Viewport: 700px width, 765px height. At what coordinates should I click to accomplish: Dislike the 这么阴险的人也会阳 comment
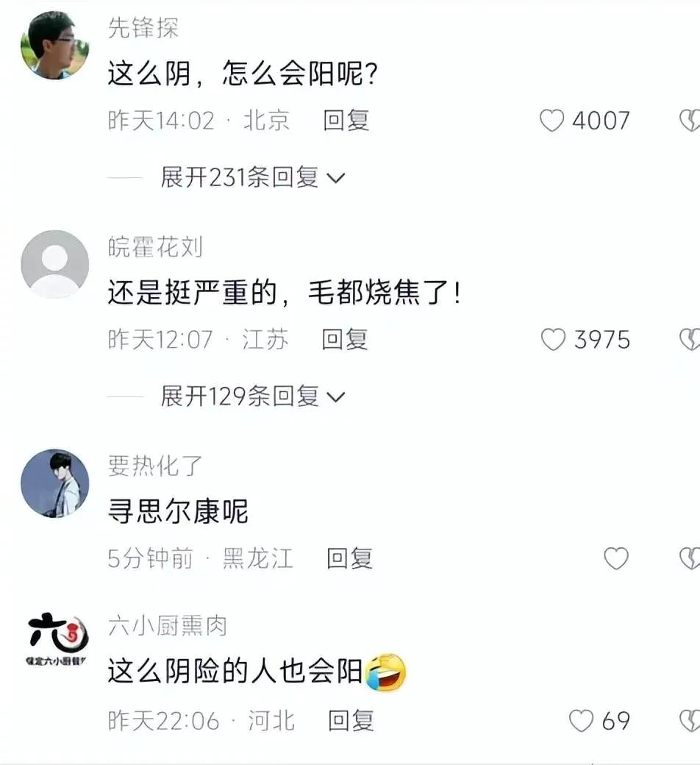tap(690, 721)
